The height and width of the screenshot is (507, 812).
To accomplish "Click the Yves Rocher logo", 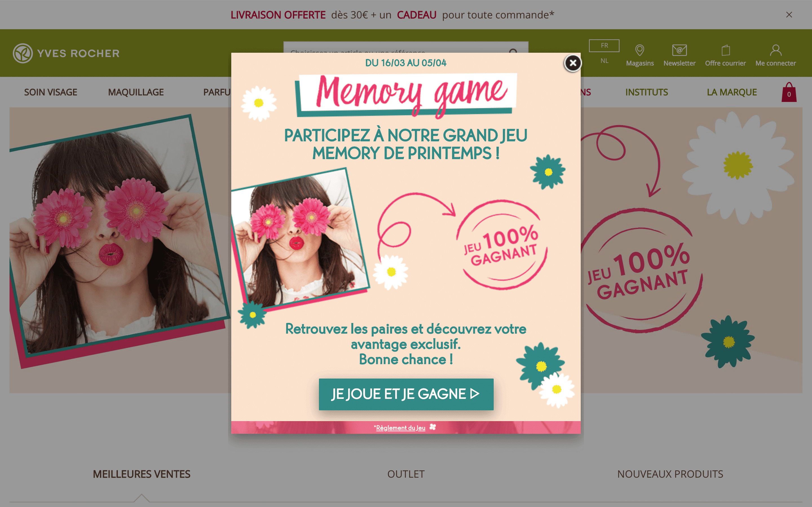I will pos(66,53).
